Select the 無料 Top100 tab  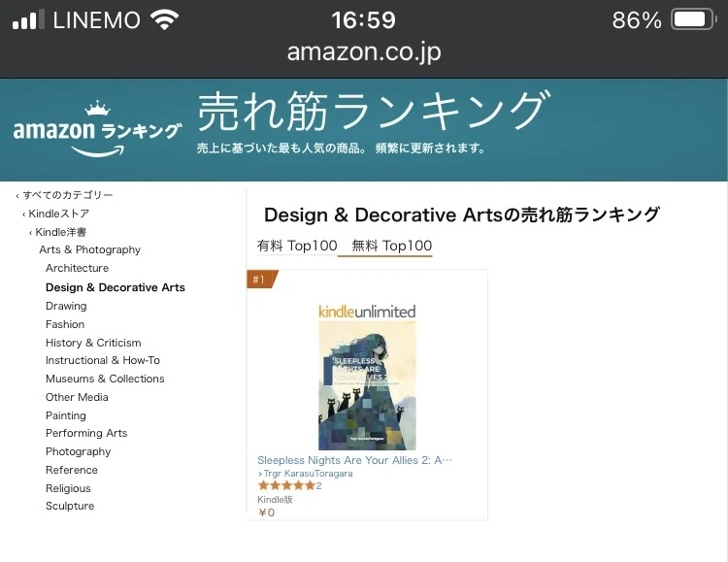tap(391, 246)
